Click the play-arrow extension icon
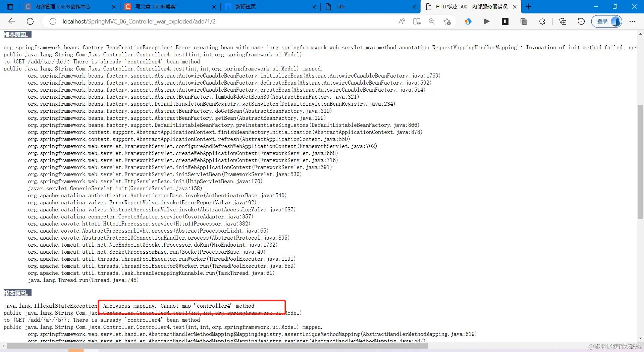This screenshot has height=352, width=644. [486, 21]
